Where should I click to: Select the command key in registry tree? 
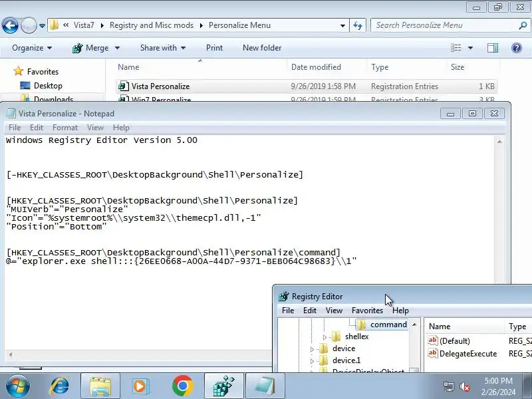[x=388, y=325]
